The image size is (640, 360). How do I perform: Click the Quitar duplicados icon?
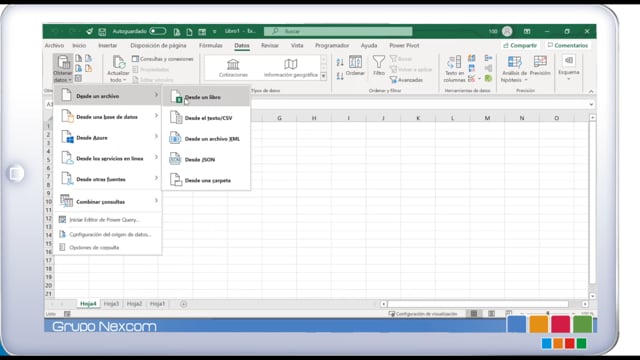[472, 68]
